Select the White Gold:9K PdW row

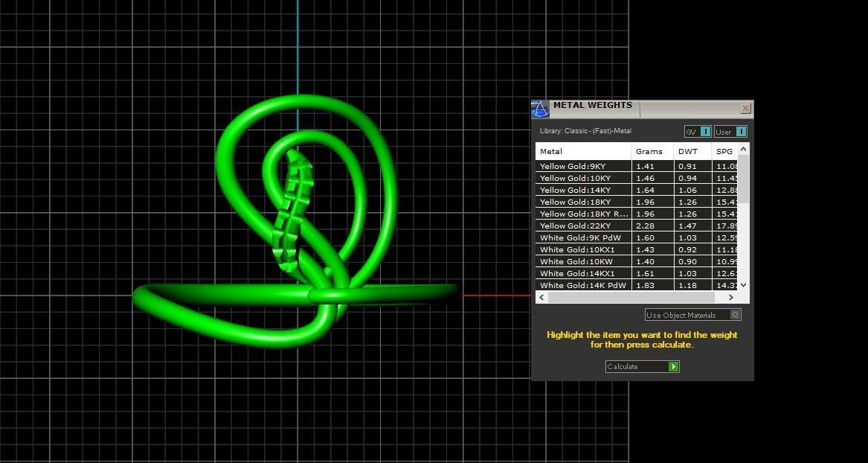637,237
